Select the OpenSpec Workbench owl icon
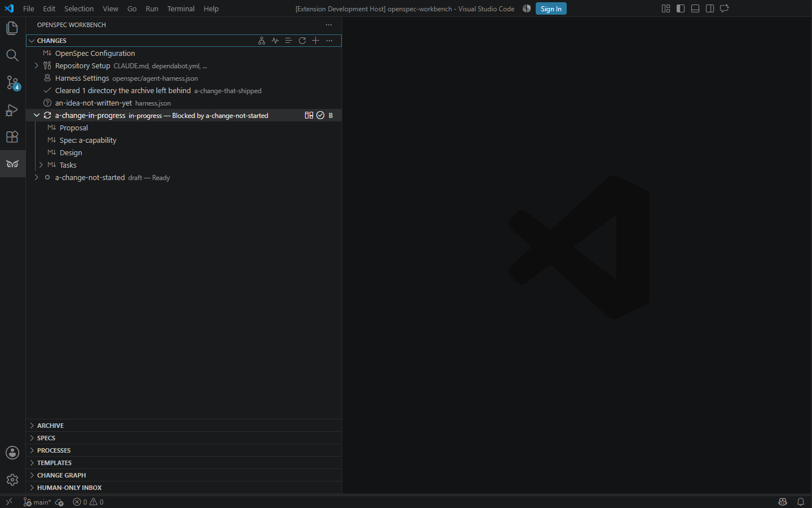812x508 pixels. 12,164
